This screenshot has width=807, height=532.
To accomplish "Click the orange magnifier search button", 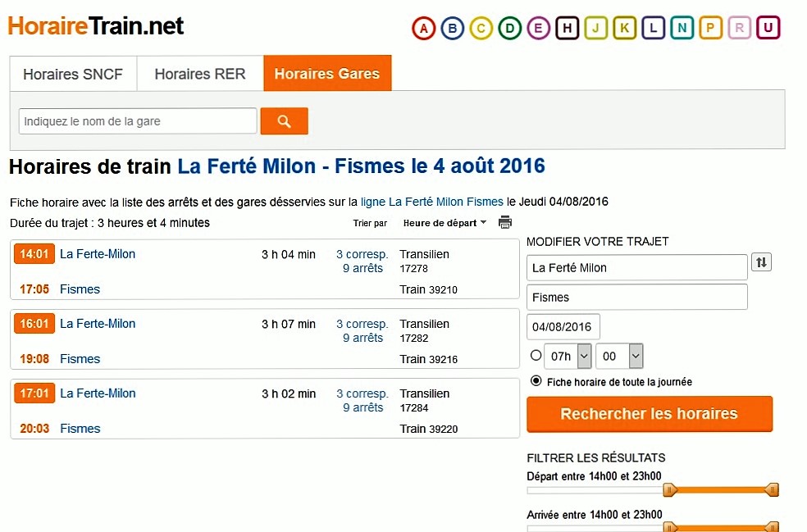I will (284, 121).
